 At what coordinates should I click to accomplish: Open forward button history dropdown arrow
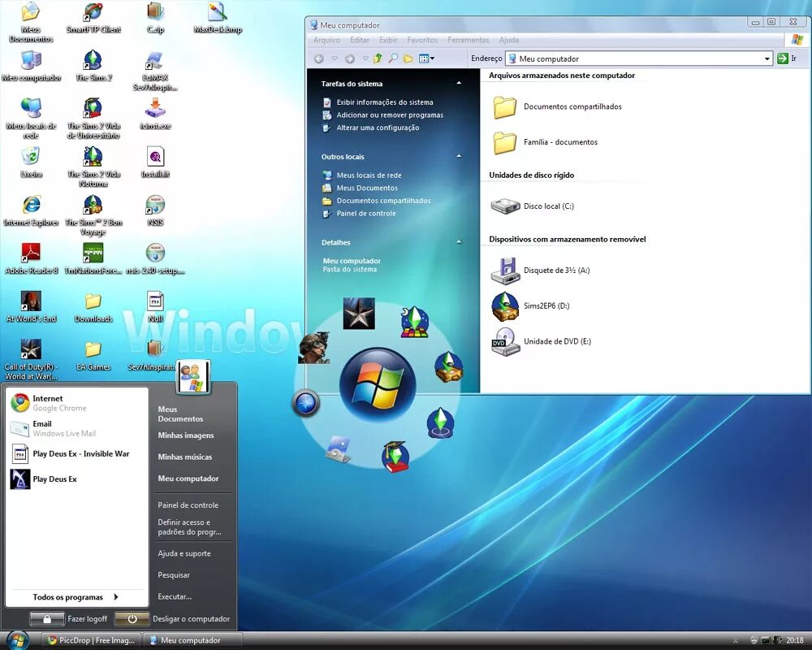click(365, 58)
